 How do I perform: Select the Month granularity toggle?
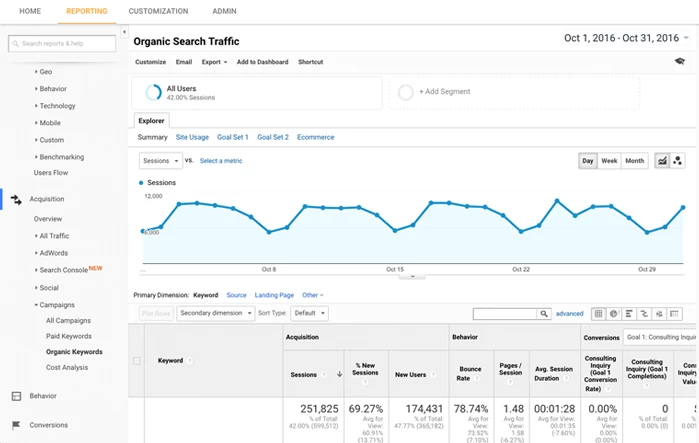[635, 161]
